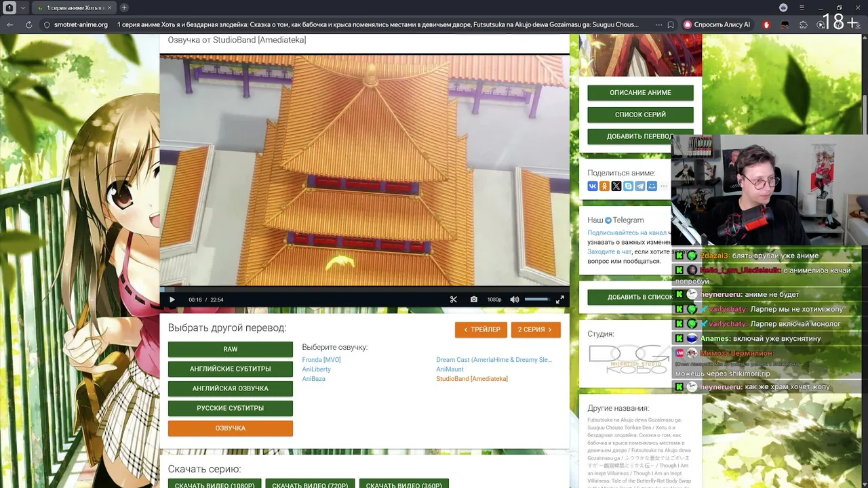Expand more sharing options
Screen dimensions: 868x488
[664, 186]
